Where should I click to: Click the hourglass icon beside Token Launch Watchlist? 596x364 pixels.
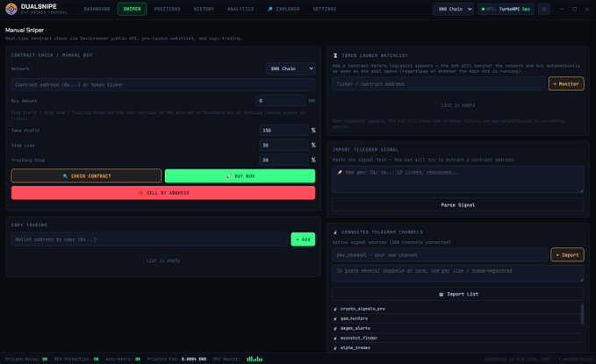click(335, 55)
